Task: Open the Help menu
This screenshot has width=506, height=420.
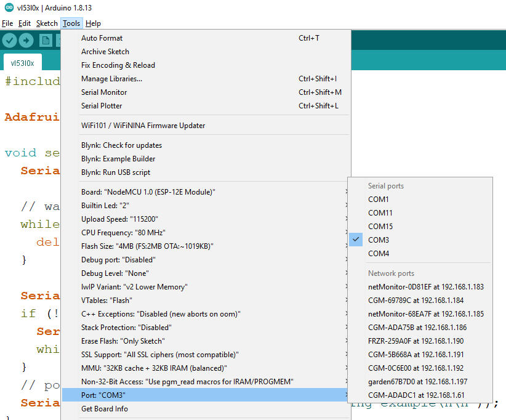Action: tap(93, 23)
